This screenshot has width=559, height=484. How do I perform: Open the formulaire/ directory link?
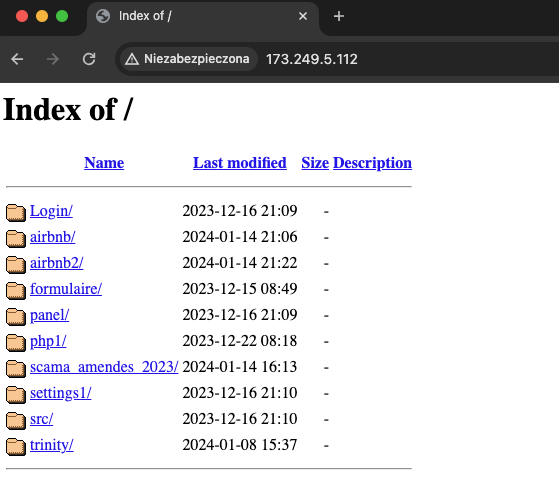tap(66, 289)
